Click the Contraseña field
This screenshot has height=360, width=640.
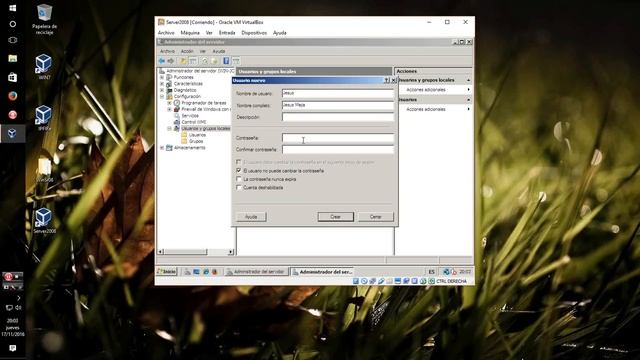click(338, 138)
